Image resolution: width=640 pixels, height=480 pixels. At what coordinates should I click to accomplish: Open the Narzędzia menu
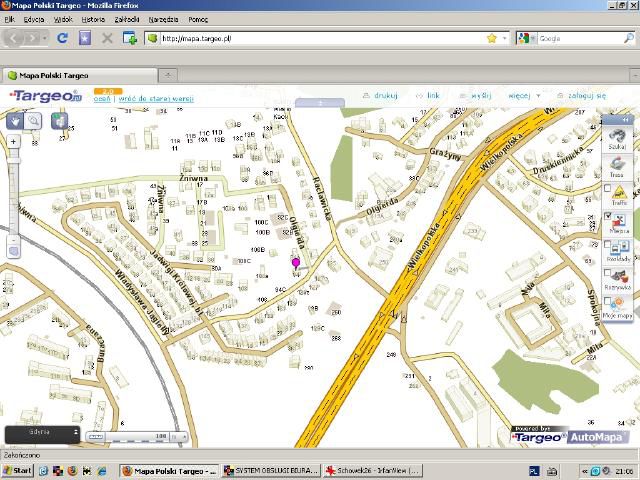[163, 19]
